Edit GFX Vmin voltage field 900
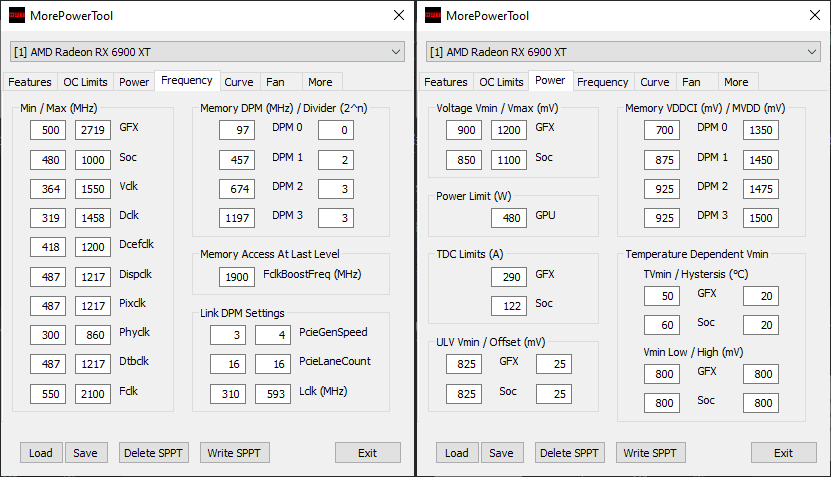The height and width of the screenshot is (477, 831). (464, 130)
